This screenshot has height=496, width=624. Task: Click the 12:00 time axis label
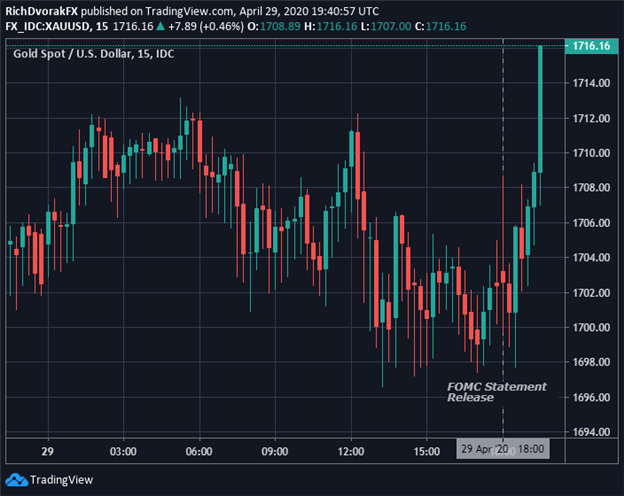(351, 451)
